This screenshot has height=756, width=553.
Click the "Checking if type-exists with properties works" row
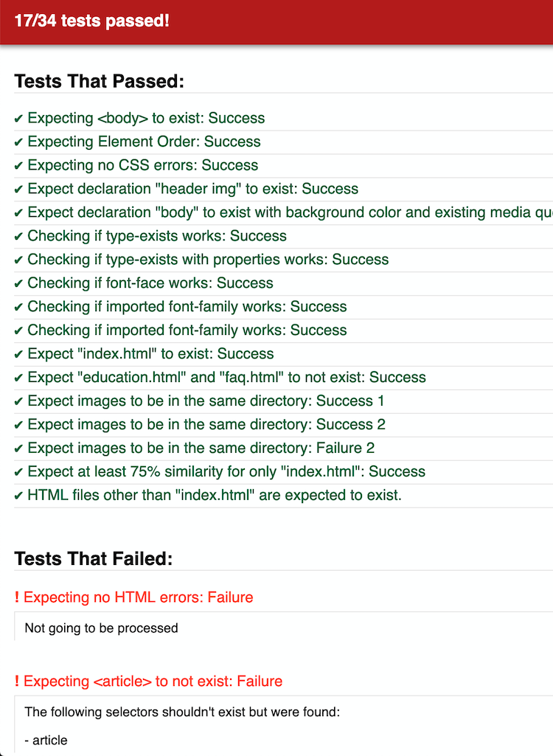pyautogui.click(x=208, y=260)
